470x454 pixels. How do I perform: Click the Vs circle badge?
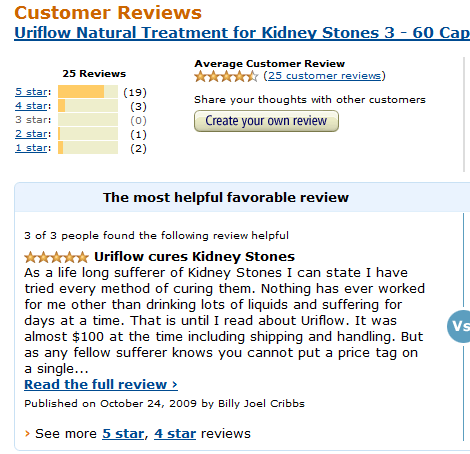(x=459, y=326)
